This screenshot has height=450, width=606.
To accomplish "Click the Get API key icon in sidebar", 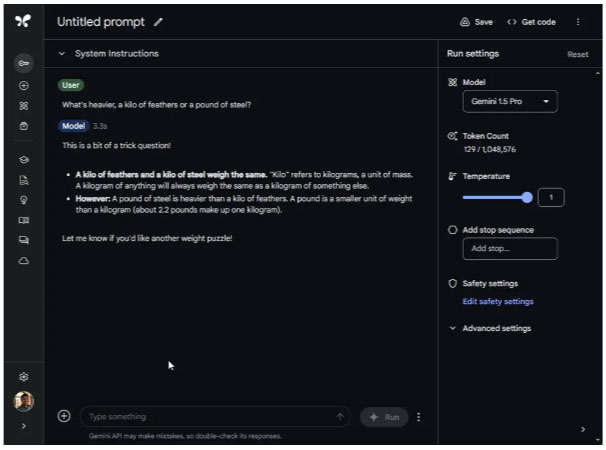I will [24, 64].
